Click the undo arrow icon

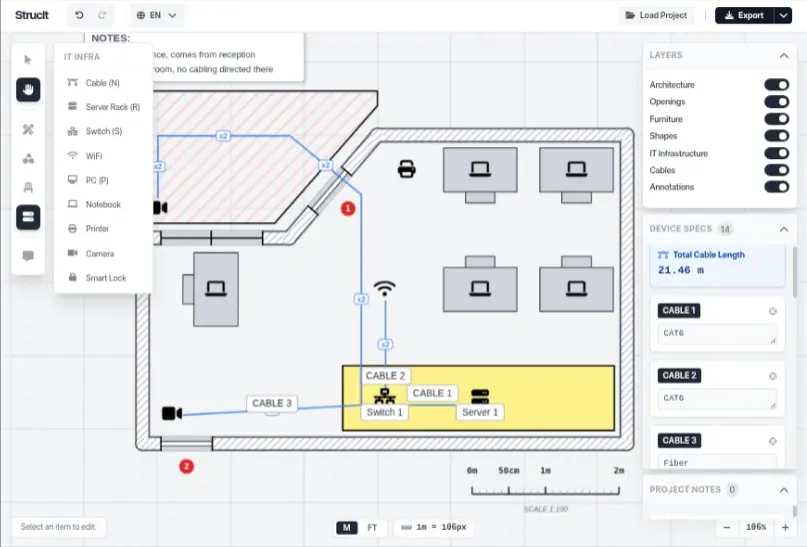click(79, 16)
